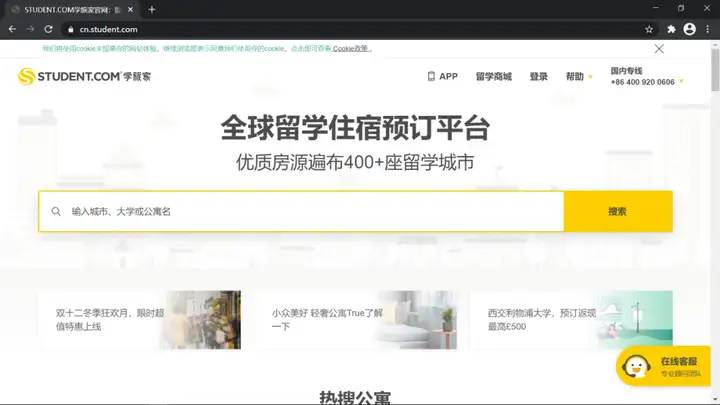
Task: Open the 小众美好 轻奢公寓True promotion card
Action: point(355,320)
